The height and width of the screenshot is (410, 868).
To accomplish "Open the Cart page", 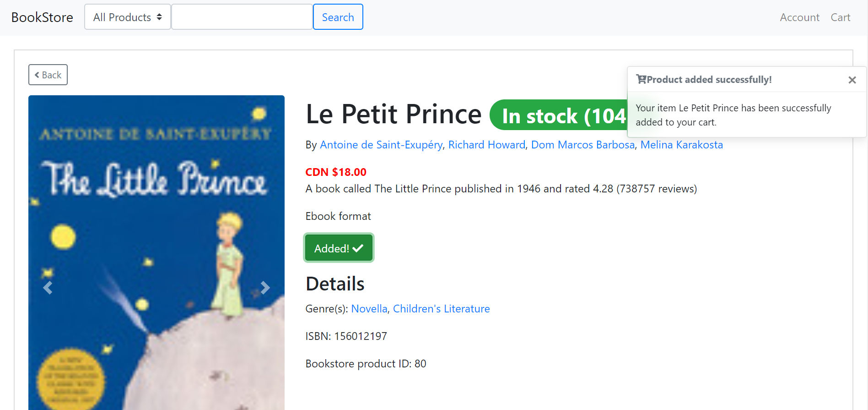I will (840, 17).
